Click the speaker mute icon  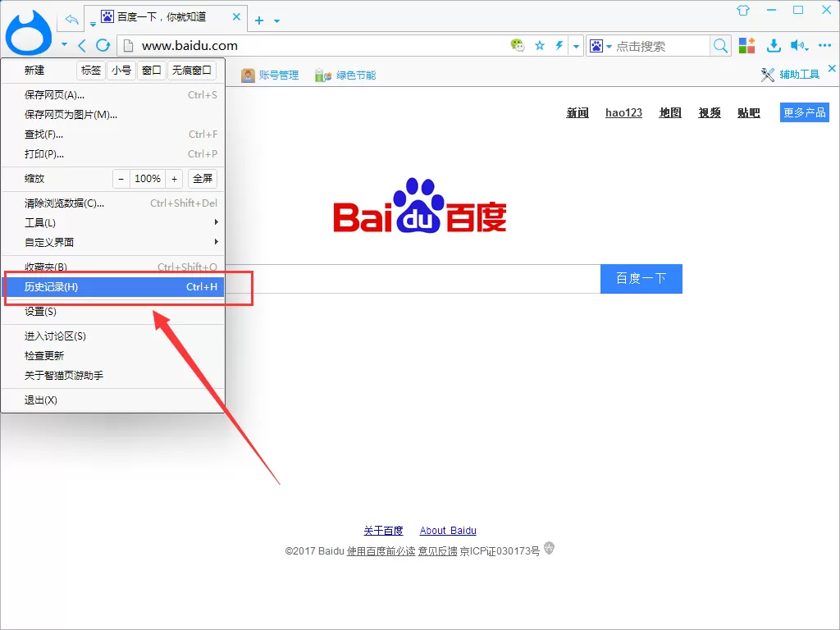[x=797, y=46]
